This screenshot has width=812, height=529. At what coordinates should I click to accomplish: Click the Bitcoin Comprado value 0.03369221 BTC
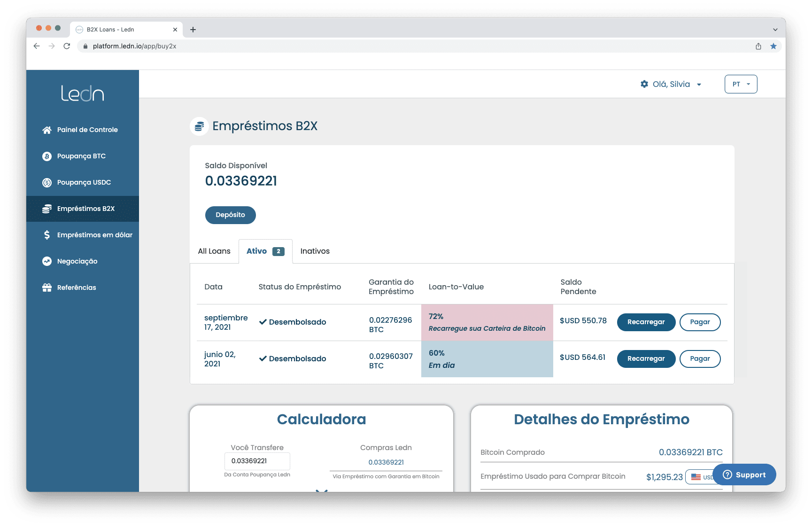point(691,452)
